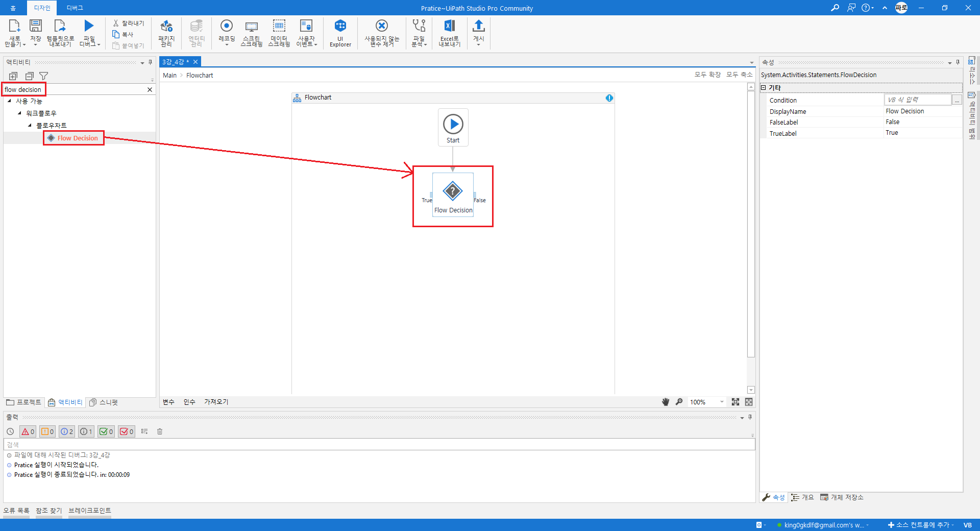Export as template with 템플릿으로 내보내기
This screenshot has width=980, height=531.
point(60,33)
